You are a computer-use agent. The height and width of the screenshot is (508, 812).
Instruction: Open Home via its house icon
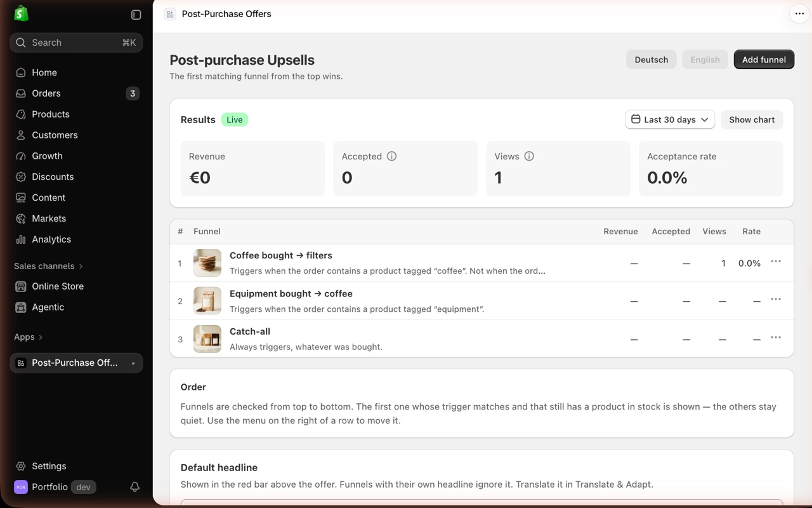21,72
